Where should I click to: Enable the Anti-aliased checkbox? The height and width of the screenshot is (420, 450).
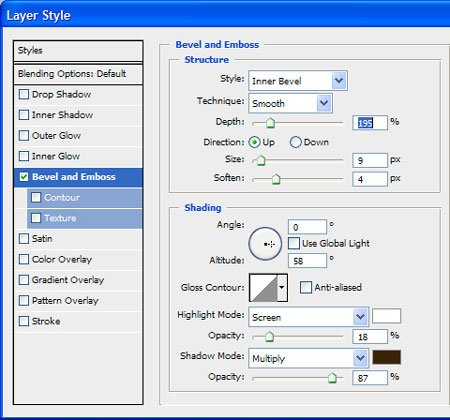tap(305, 287)
